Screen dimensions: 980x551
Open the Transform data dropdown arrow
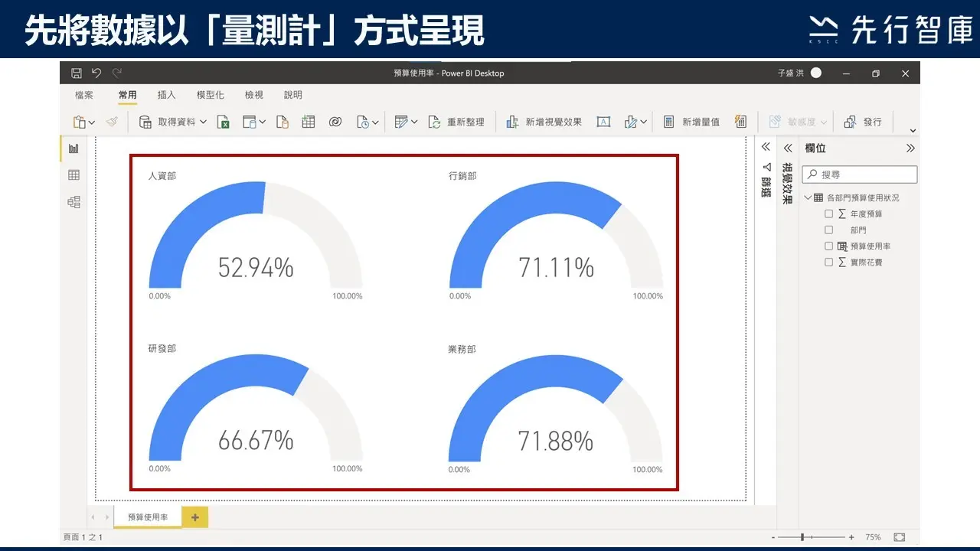(414, 122)
